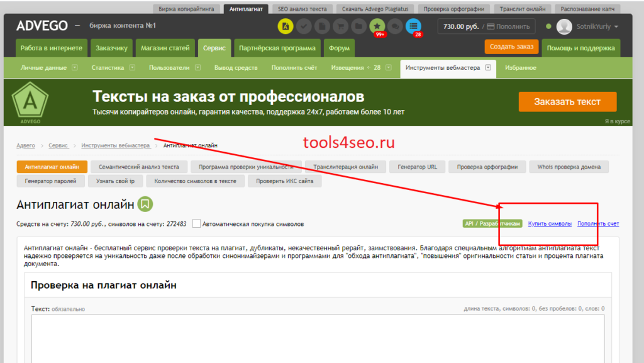Expand Пользователи dropdown arrow
644x363 pixels.
click(197, 67)
